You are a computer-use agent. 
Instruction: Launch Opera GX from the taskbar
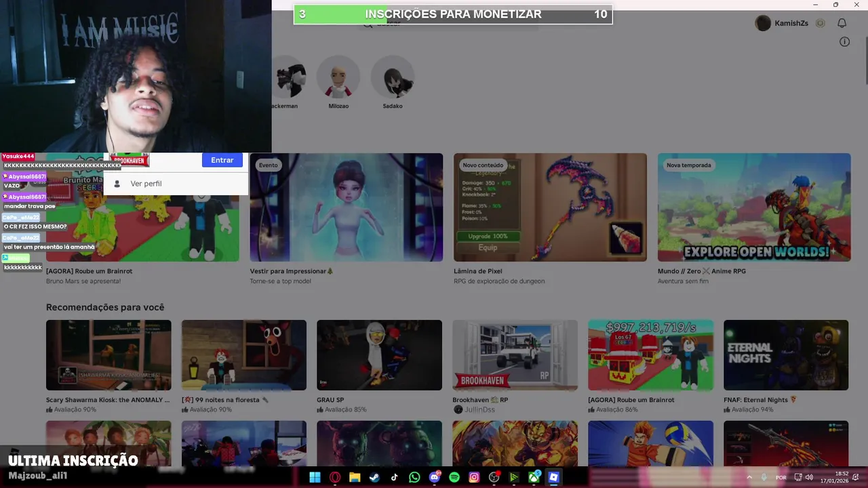(335, 477)
